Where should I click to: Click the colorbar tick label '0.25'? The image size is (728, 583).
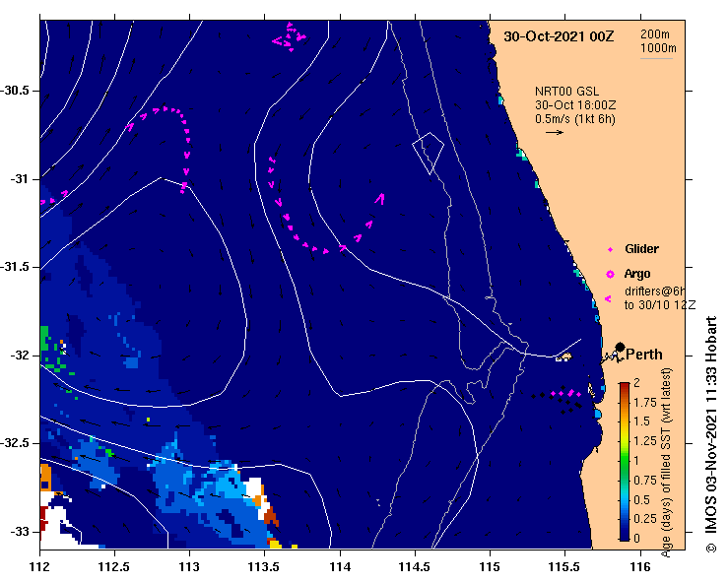tap(645, 519)
